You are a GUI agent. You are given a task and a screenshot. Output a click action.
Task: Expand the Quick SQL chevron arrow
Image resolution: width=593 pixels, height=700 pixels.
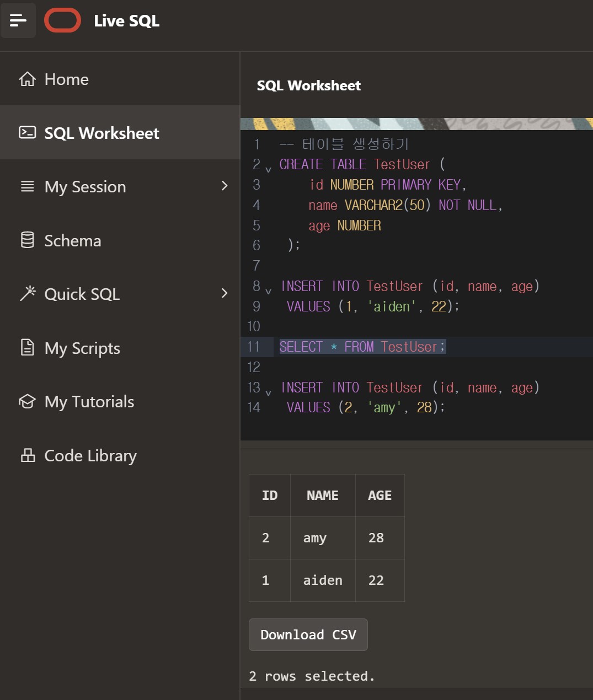click(x=225, y=293)
